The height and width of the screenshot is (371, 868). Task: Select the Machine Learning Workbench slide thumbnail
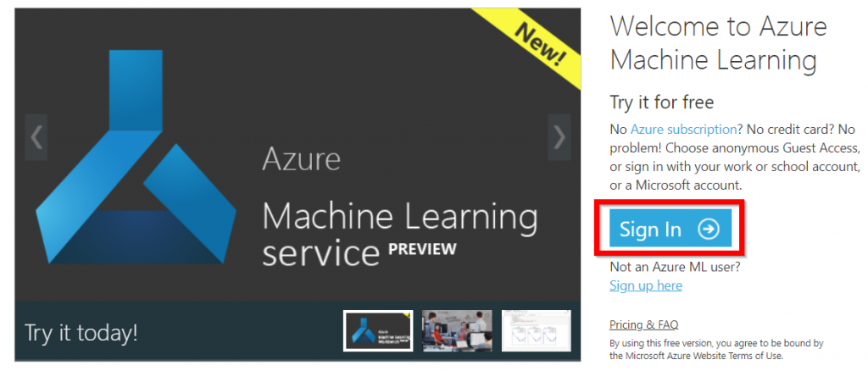377,330
